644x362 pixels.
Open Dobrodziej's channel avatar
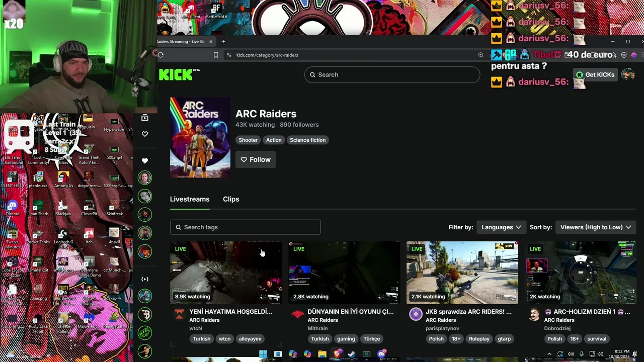(534, 315)
